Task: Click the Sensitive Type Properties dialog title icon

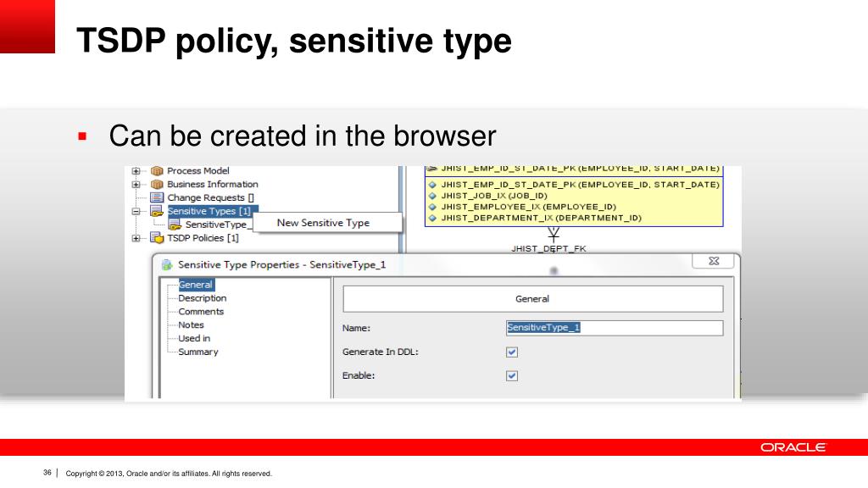Action: [x=167, y=265]
